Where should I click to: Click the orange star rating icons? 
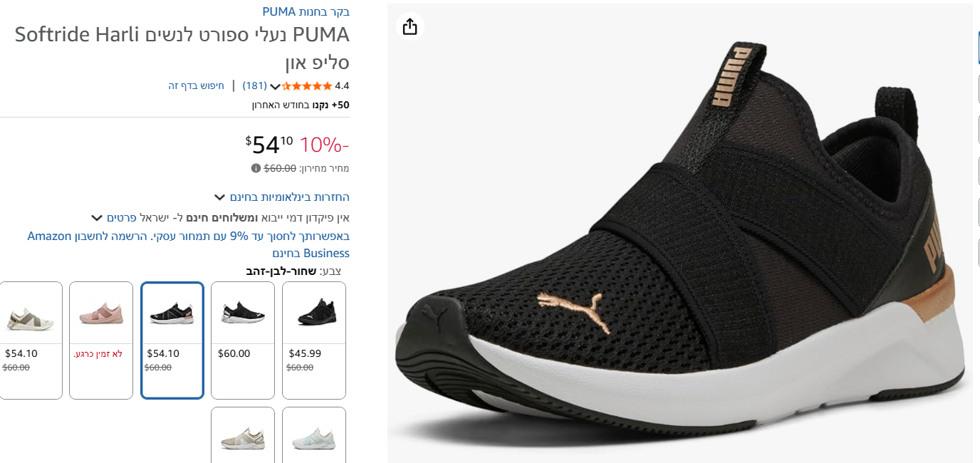(307, 86)
